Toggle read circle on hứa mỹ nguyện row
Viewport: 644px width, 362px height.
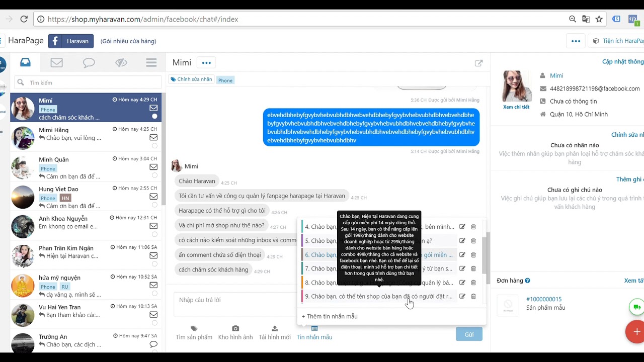click(x=154, y=294)
